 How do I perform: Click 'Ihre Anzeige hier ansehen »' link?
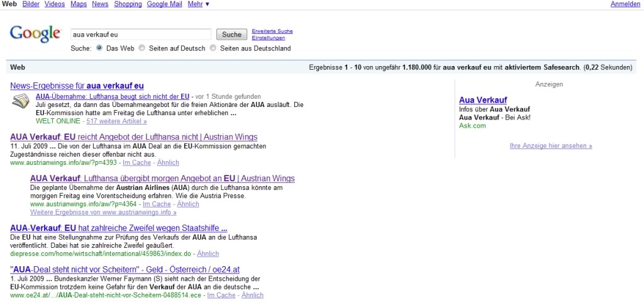pyautogui.click(x=551, y=146)
